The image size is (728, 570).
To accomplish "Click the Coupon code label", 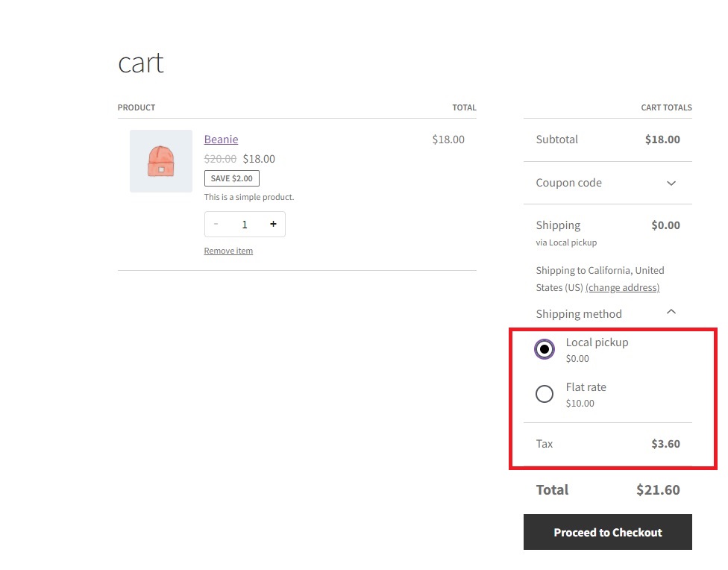I will pos(568,183).
